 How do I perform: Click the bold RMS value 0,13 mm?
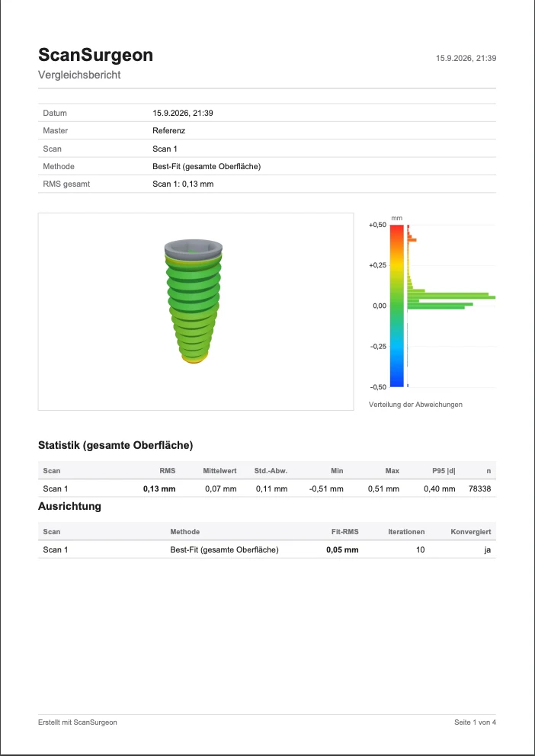pyautogui.click(x=159, y=489)
